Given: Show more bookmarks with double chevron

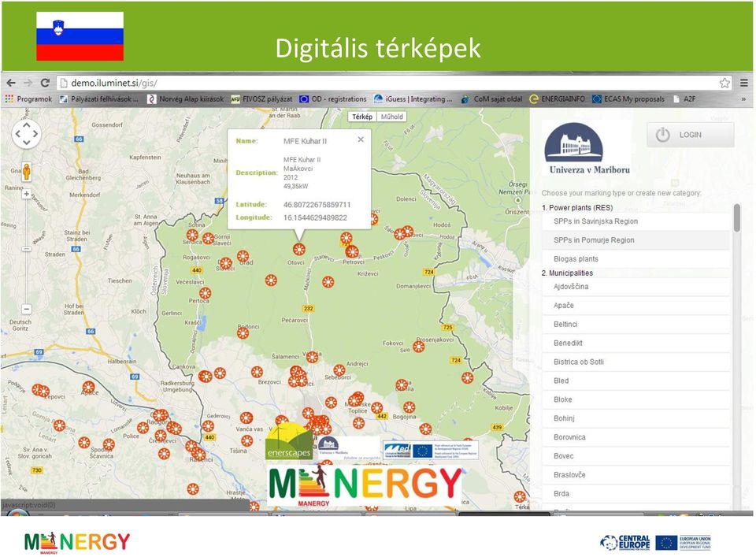Looking at the screenshot, I should tap(743, 98).
